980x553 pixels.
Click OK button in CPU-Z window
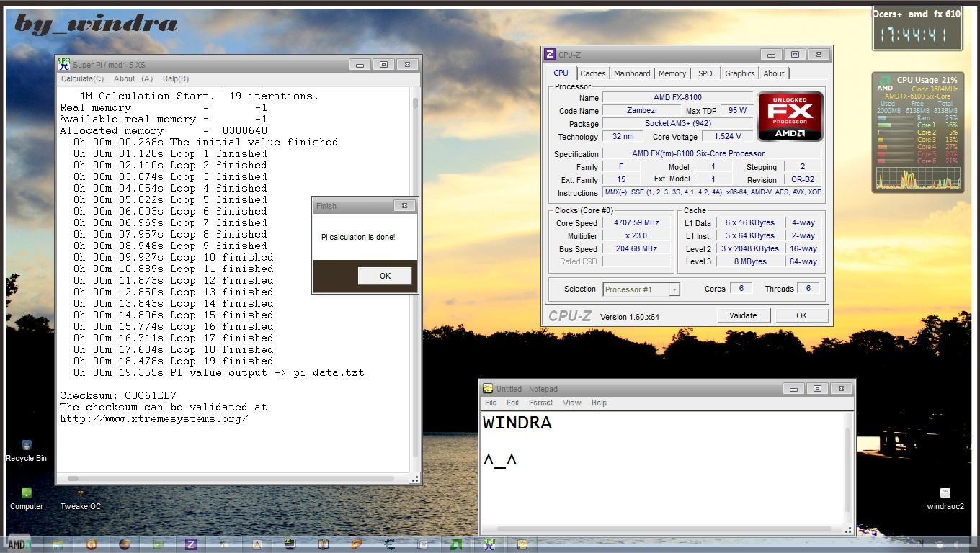point(801,315)
